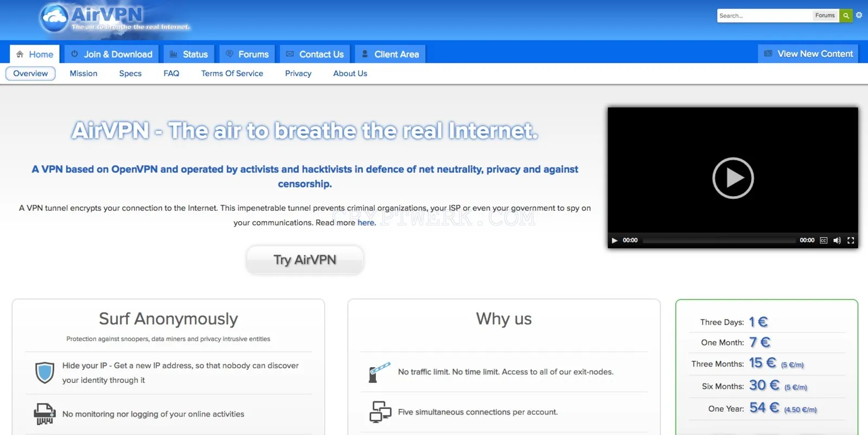Open Terms Of Service page

(x=232, y=73)
